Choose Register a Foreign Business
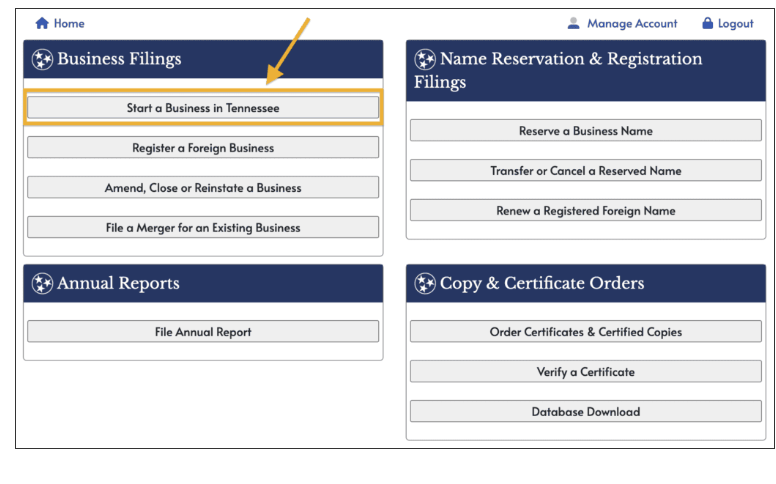This screenshot has width=776, height=484. (203, 148)
